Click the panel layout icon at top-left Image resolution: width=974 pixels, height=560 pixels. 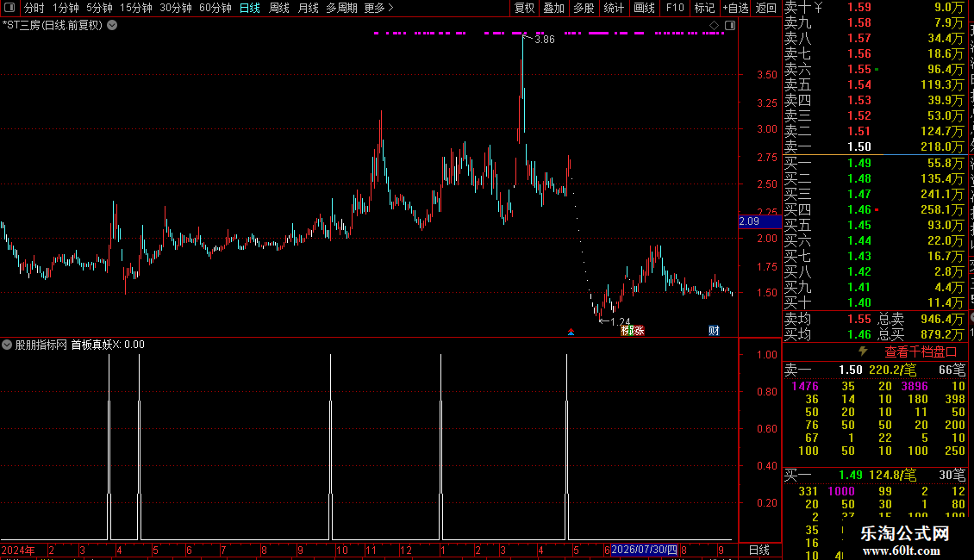pyautogui.click(x=9, y=8)
